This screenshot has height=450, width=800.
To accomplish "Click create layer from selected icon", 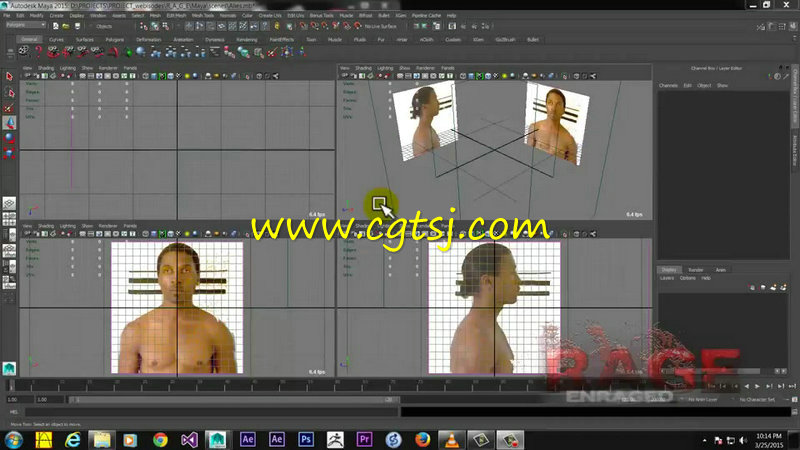I will pyautogui.click(x=783, y=287).
